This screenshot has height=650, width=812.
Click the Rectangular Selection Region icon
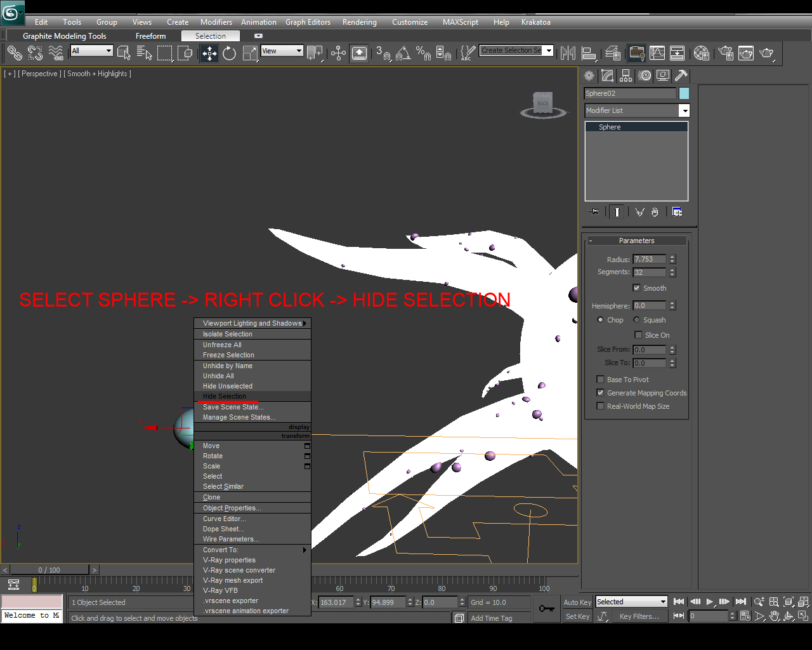coord(165,53)
